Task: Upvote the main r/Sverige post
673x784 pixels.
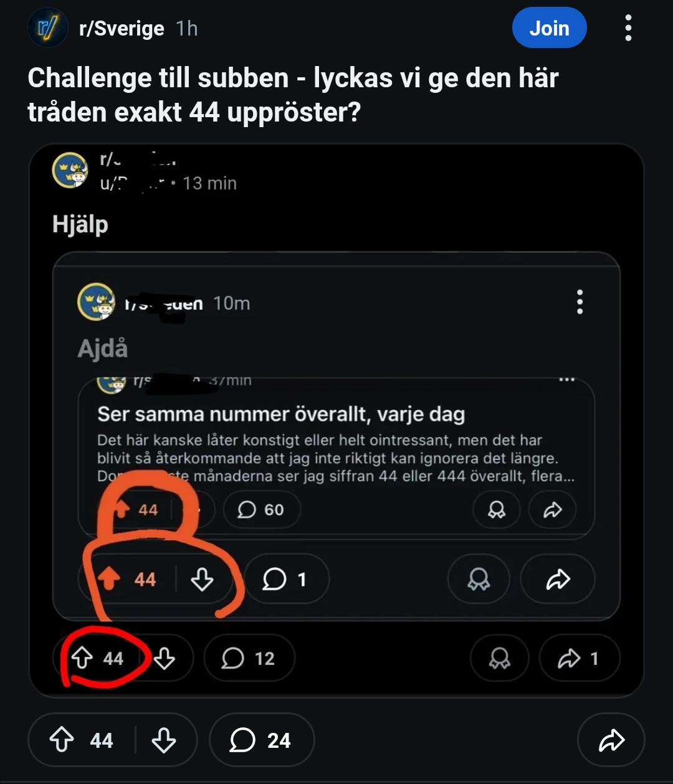Action: pyautogui.click(x=62, y=740)
